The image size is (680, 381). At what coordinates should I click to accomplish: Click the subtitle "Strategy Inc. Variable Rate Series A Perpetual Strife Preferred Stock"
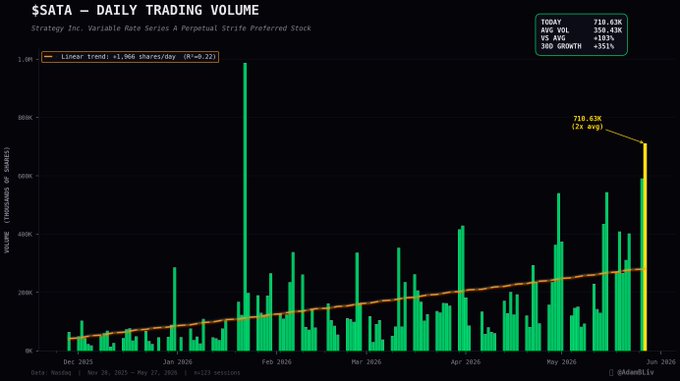pos(171,28)
